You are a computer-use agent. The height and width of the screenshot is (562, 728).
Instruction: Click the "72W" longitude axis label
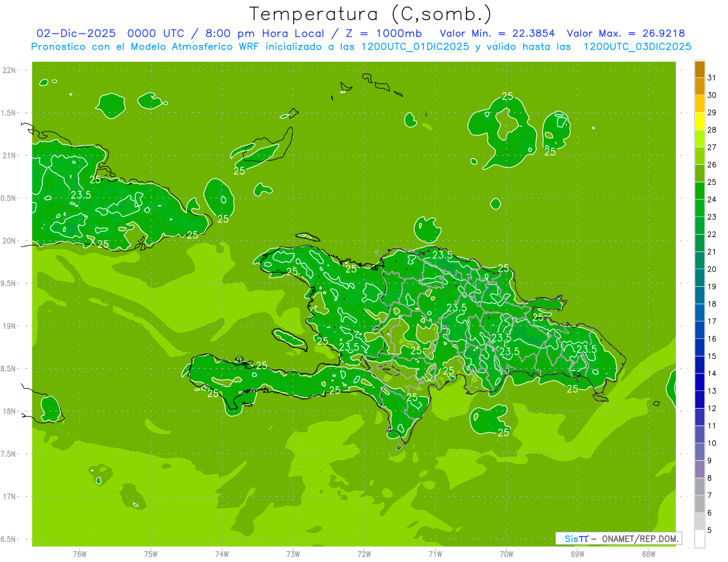tap(364, 554)
